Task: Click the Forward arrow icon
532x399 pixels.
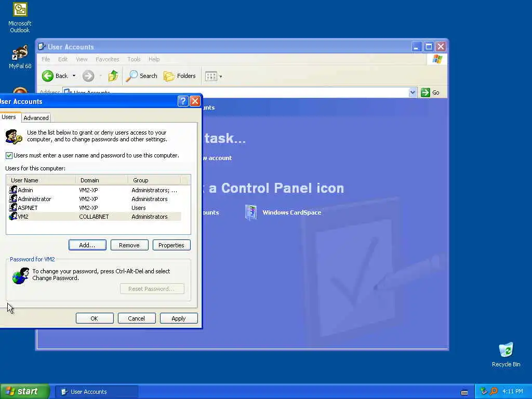Action: [88, 76]
